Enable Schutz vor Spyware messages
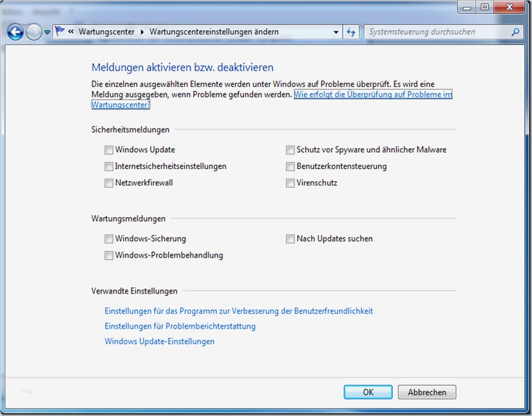 click(290, 149)
